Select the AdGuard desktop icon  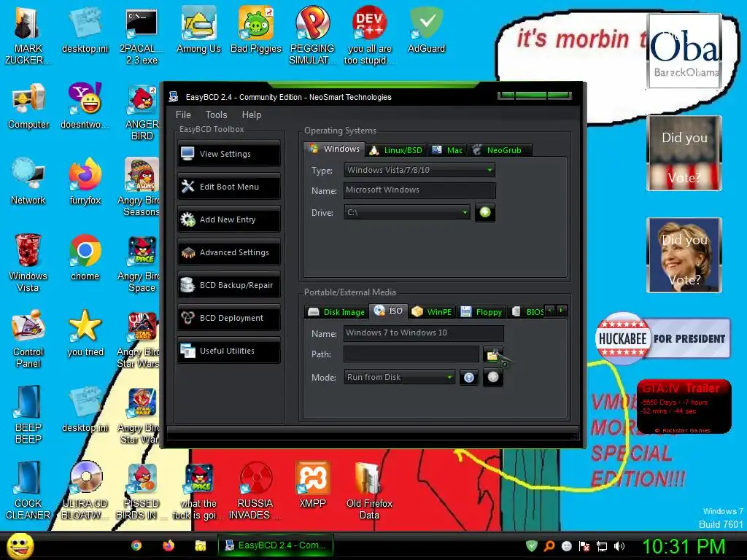(426, 29)
